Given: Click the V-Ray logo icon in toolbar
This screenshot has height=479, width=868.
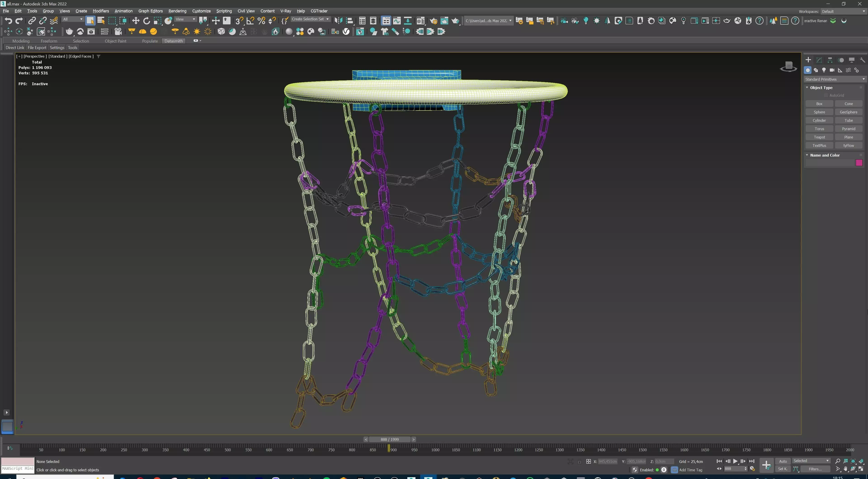Looking at the screenshot, I should pyautogui.click(x=346, y=32).
